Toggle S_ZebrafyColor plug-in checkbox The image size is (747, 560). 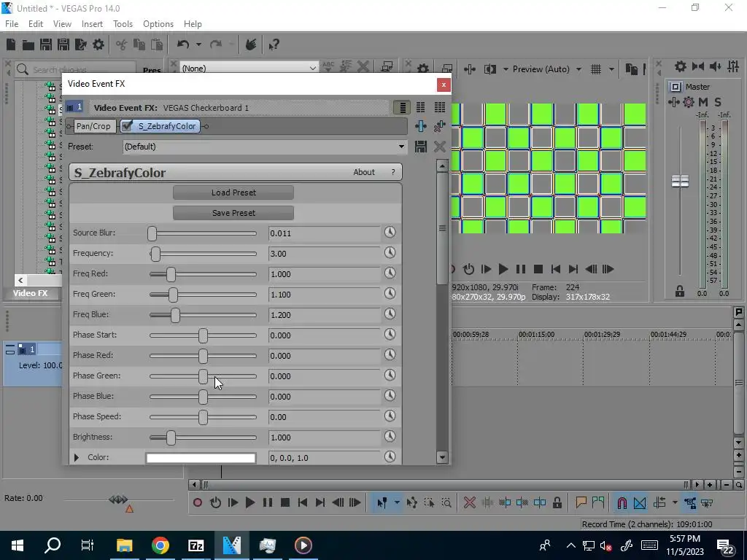[x=127, y=125]
